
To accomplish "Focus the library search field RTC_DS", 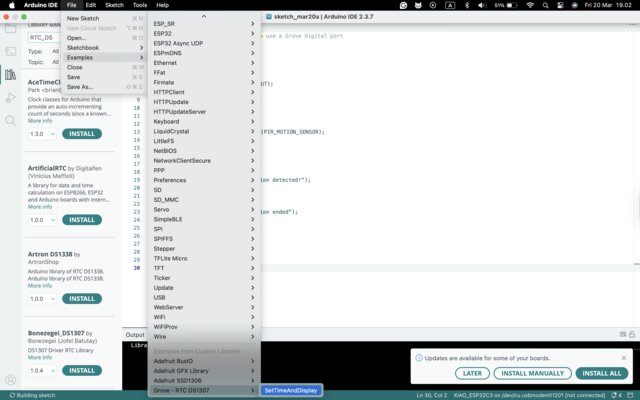I will tap(45, 38).
